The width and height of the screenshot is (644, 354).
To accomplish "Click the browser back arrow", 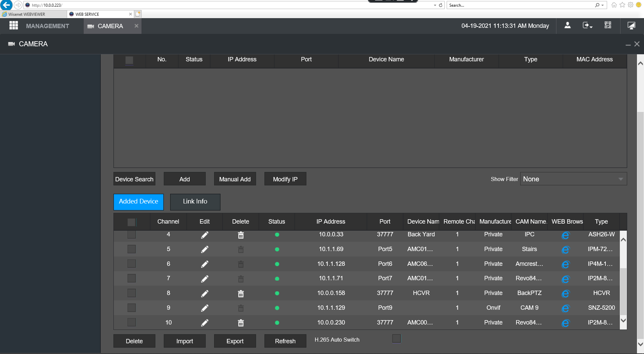I will 6,5.
